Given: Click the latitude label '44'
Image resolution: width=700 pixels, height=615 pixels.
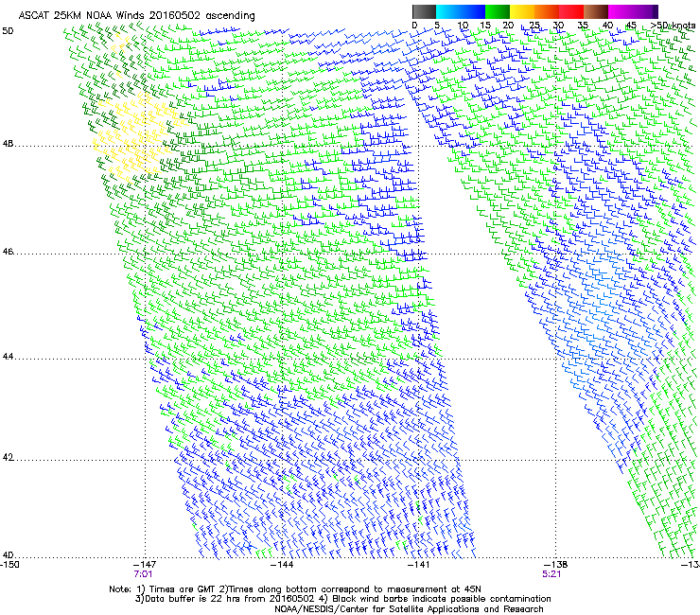Looking at the screenshot, I should pyautogui.click(x=8, y=357).
